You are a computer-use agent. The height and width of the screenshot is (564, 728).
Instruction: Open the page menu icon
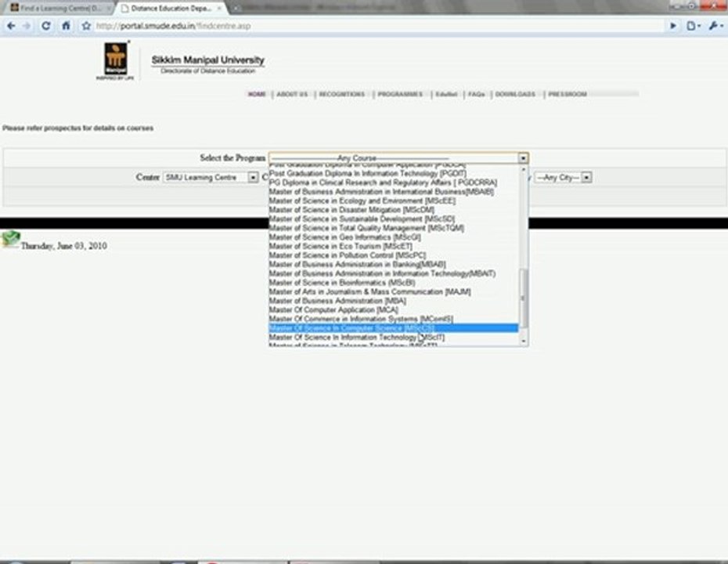(693, 26)
